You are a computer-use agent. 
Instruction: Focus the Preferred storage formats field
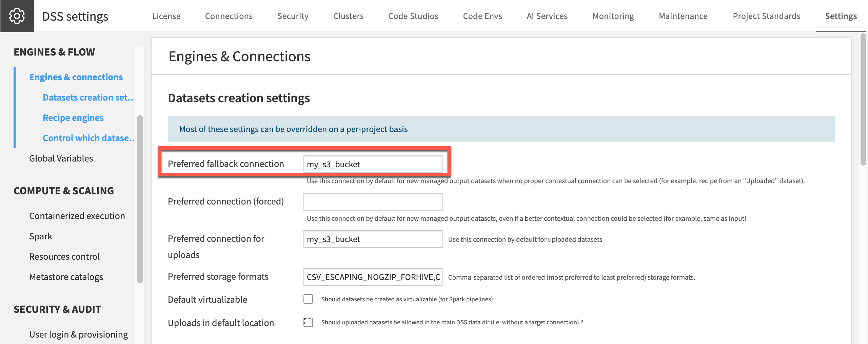coord(373,277)
